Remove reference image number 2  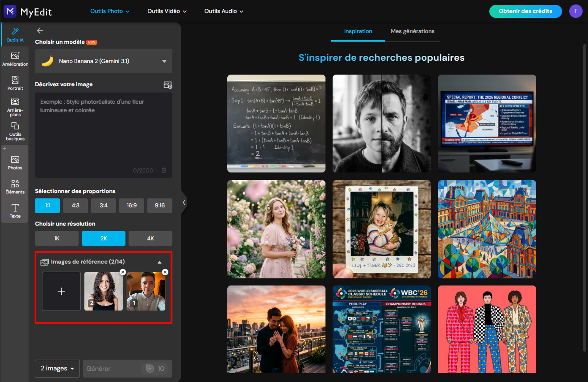click(123, 272)
